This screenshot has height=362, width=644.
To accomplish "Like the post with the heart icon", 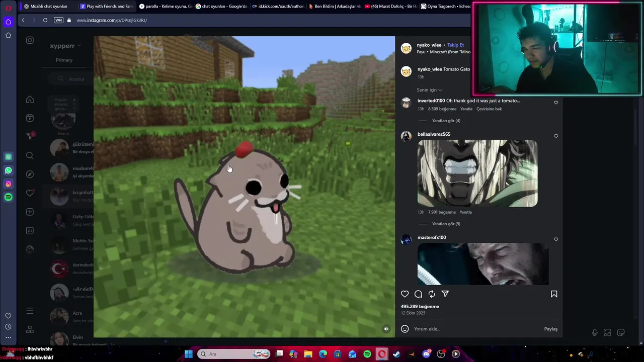I will [x=405, y=294].
